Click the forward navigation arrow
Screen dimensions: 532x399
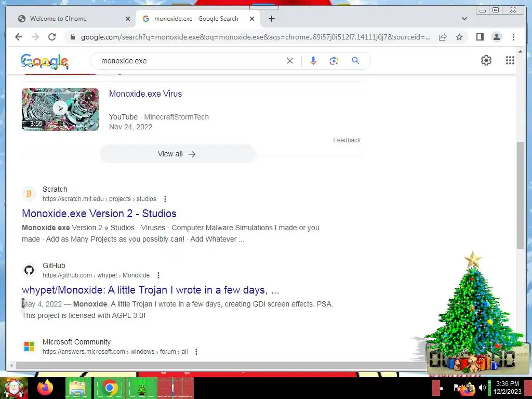pos(35,37)
